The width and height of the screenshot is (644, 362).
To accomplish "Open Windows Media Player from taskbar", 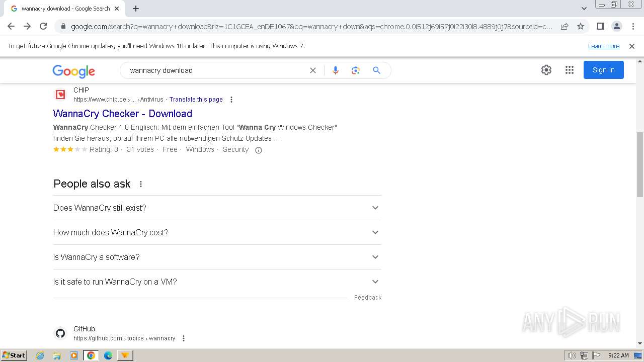I will tap(74, 355).
